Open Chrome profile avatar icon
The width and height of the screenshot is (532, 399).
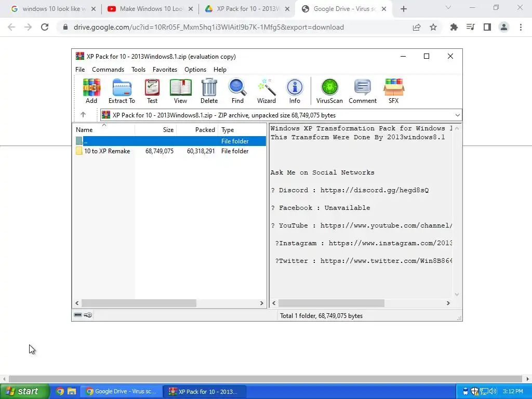pyautogui.click(x=504, y=27)
